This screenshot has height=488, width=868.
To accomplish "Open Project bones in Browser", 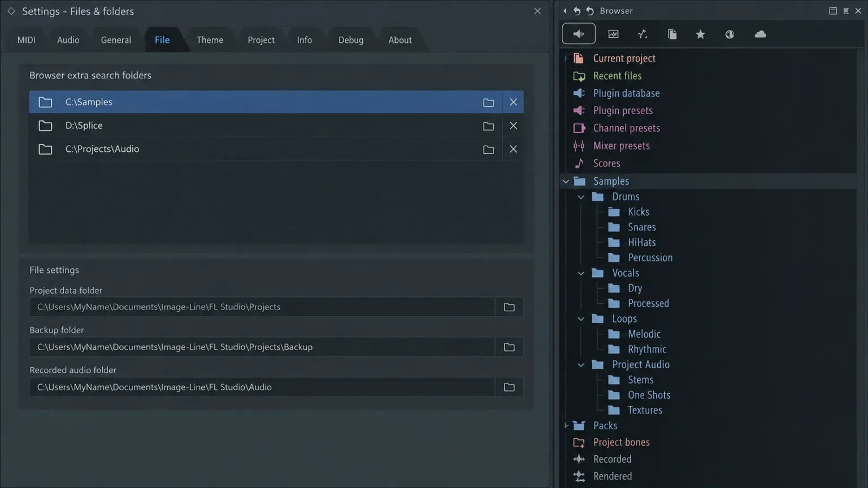I will [x=621, y=442].
